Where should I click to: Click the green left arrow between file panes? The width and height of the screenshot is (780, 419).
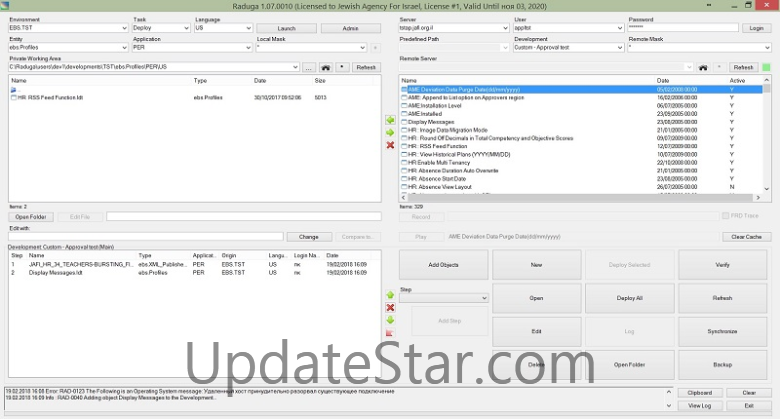[390, 120]
